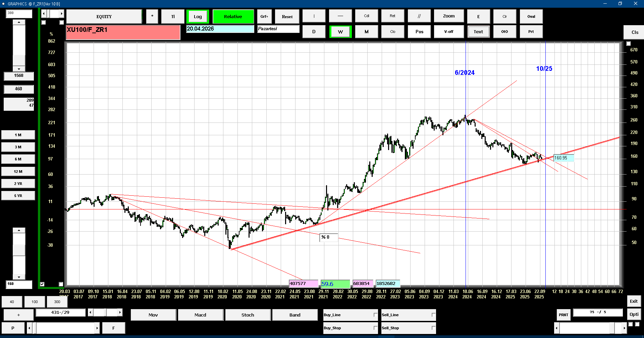
Task: Click the 40 bars button
Action: 12,302
